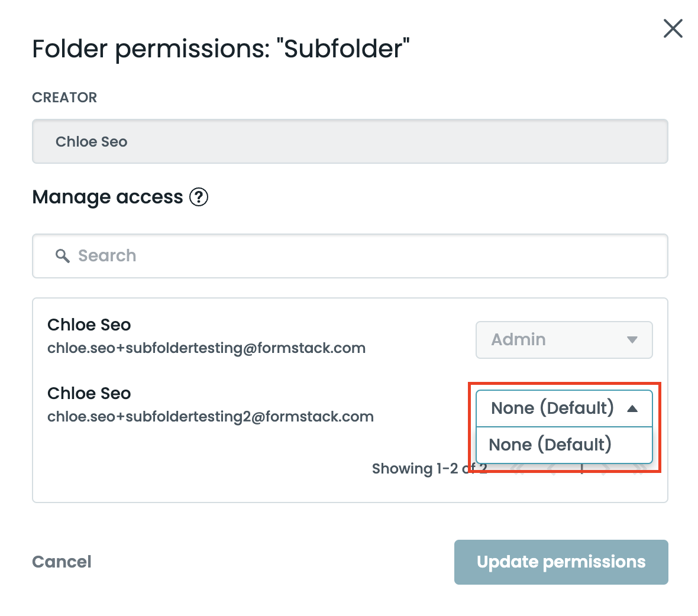Click the subfoldertesting@formstack.com email
Viewport: 698px width, 616px height.
(206, 348)
